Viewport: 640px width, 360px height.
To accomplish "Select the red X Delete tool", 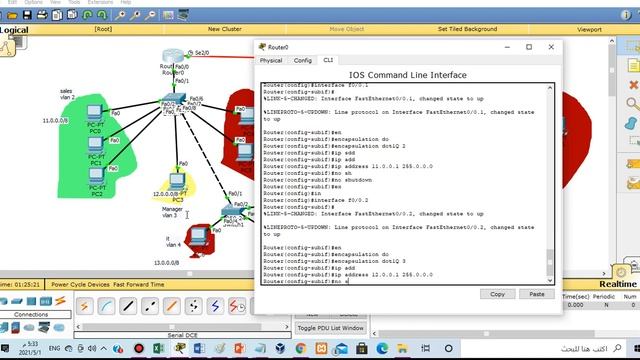I will (633, 85).
